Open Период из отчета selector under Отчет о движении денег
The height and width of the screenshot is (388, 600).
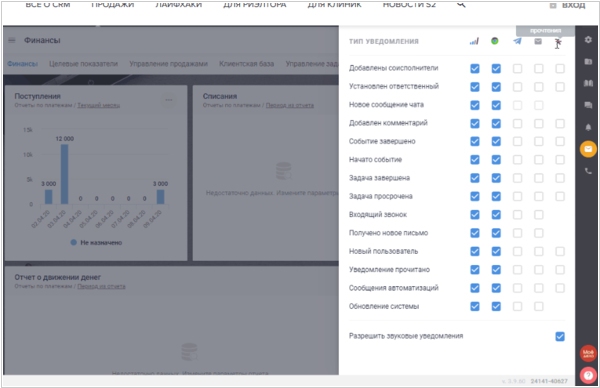point(101,286)
